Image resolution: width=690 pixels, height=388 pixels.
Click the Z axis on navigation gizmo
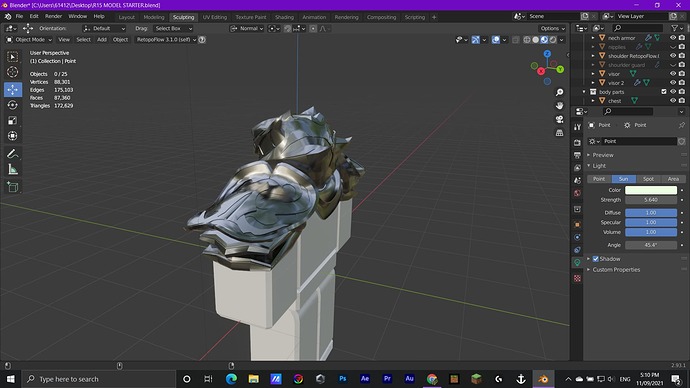click(x=547, y=54)
